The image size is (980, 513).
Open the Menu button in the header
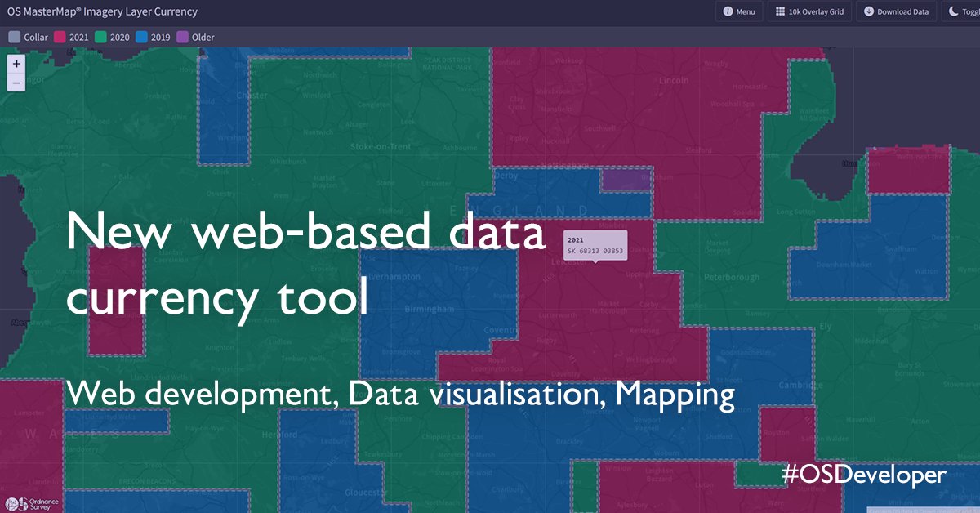pos(739,12)
